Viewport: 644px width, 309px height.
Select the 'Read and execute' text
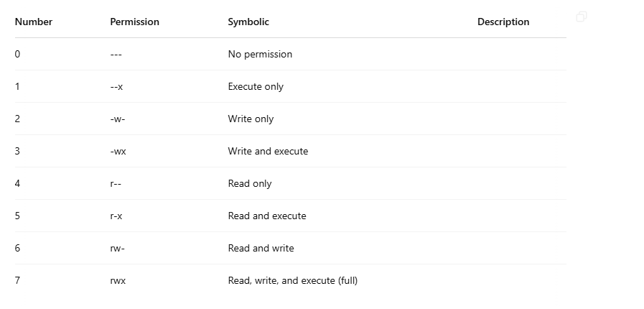(x=267, y=216)
